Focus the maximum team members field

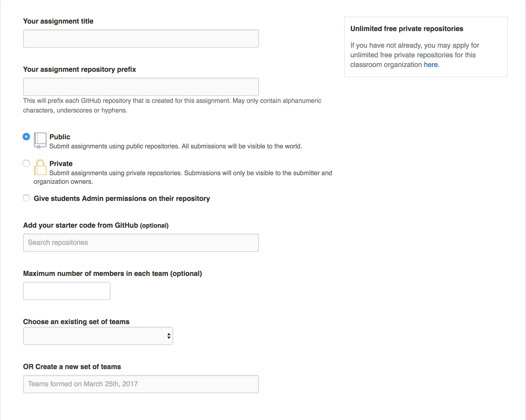coord(66,291)
